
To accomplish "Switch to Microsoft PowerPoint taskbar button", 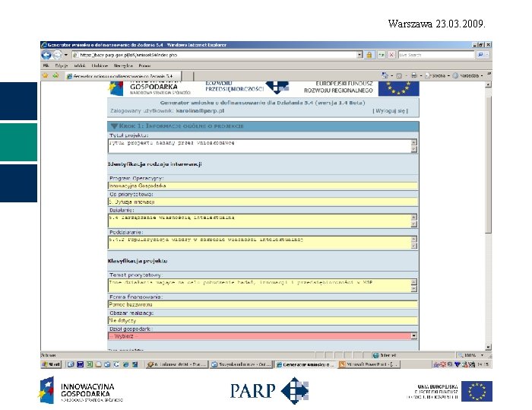I will point(369,364).
